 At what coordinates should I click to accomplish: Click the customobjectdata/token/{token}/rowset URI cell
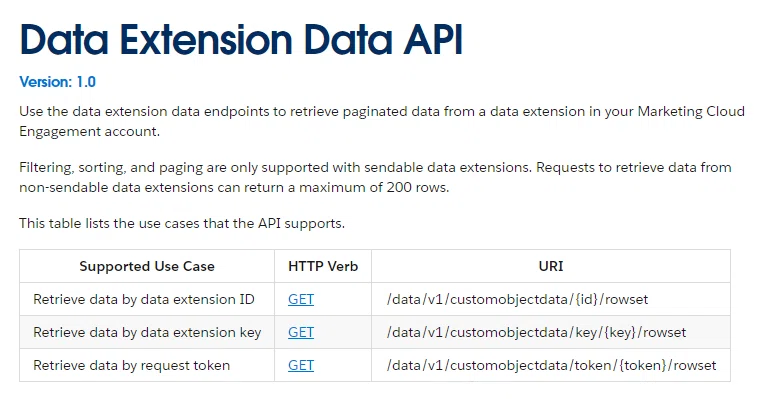point(551,365)
